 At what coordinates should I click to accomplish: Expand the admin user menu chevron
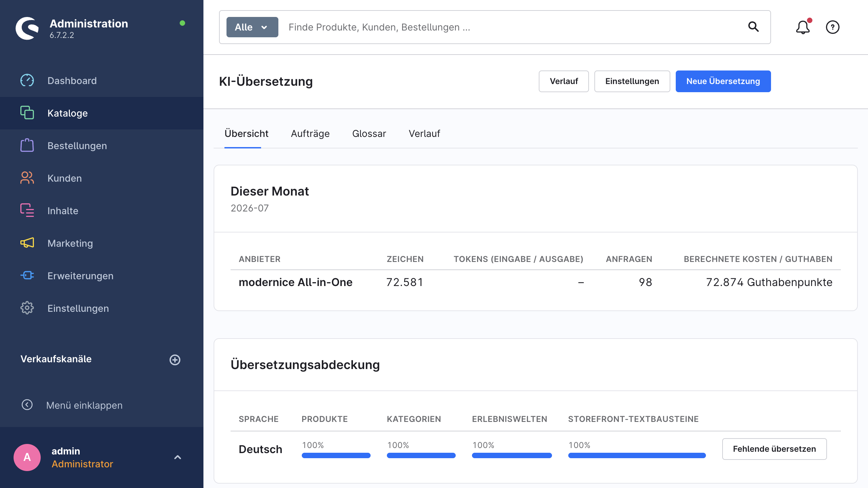point(178,457)
